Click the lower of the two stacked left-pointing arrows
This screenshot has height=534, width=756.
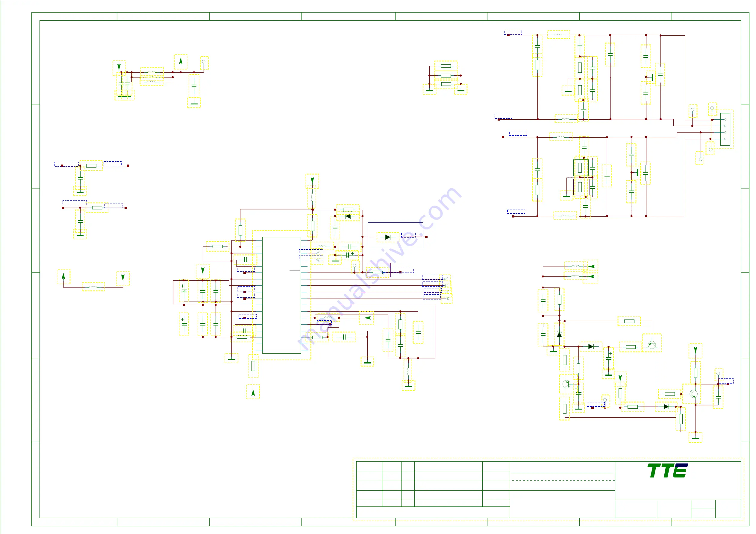(x=591, y=276)
